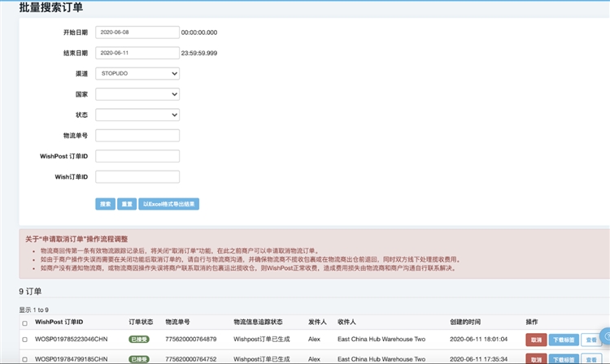Click the 批量搜索订单 page heading
The height and width of the screenshot is (364, 610).
pos(51,7)
